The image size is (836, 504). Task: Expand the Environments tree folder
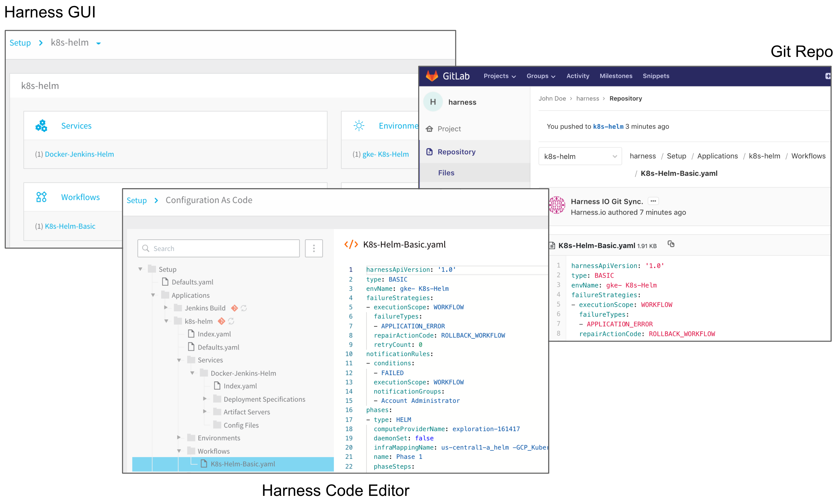click(x=179, y=437)
